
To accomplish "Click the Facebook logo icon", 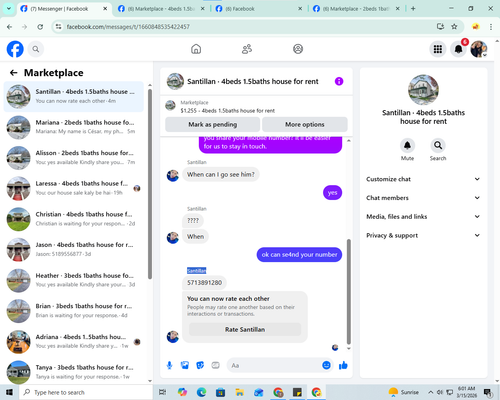I will (x=15, y=49).
